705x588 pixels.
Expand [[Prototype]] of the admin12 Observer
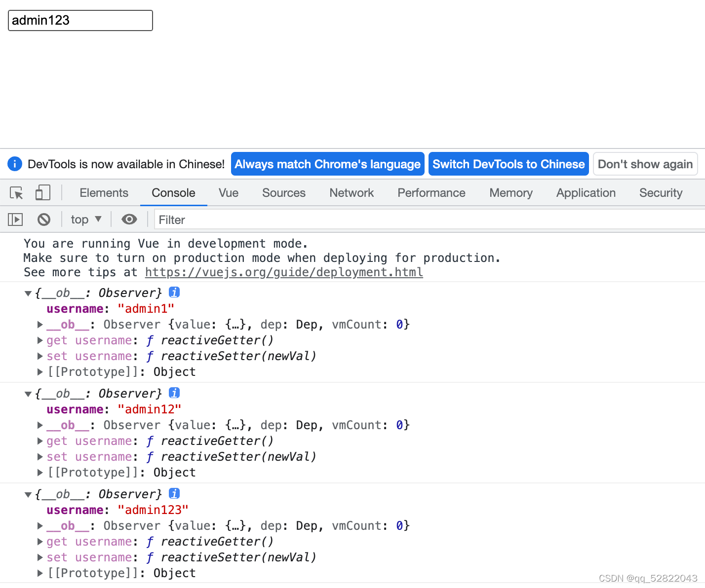(39, 472)
